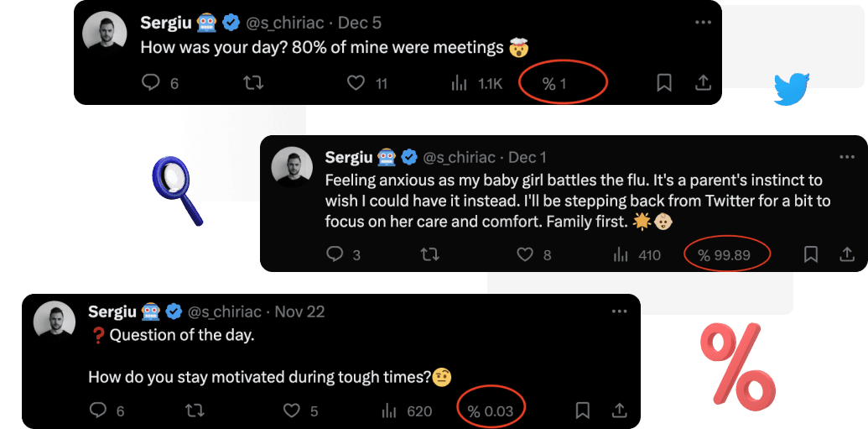Share the Dec 1 flu tweet
868x429 pixels.
click(848, 254)
